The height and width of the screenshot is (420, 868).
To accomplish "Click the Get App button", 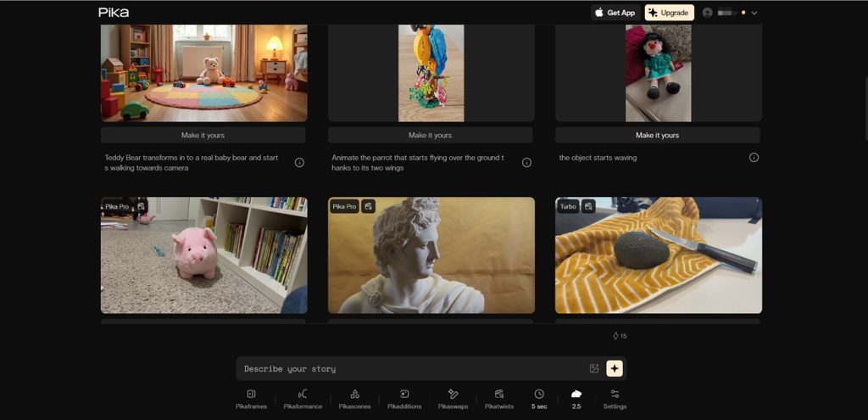I will [x=615, y=13].
